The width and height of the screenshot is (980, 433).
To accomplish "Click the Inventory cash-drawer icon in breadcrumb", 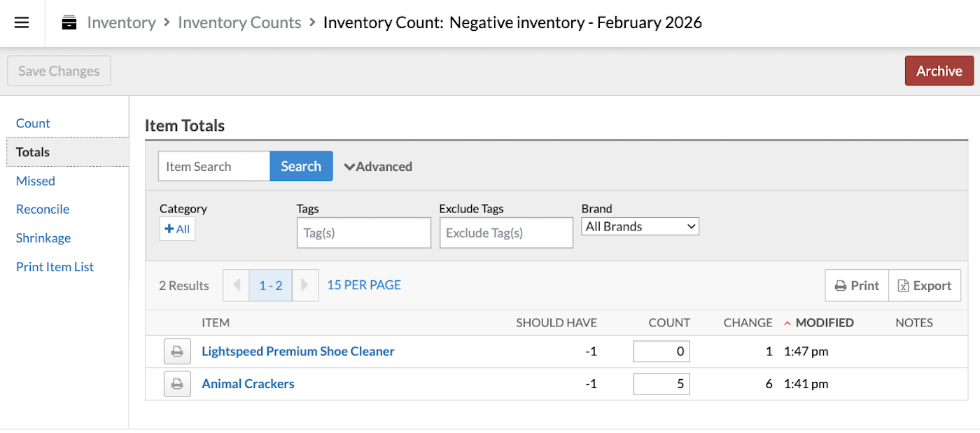I will pos(68,22).
